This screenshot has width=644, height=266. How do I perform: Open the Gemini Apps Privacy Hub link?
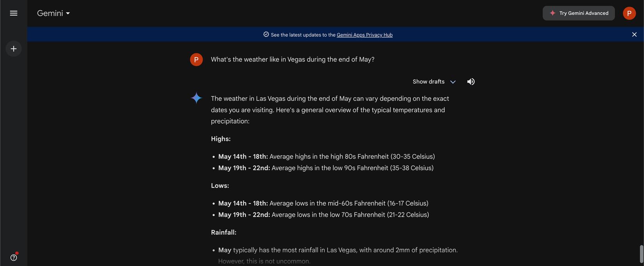365,35
